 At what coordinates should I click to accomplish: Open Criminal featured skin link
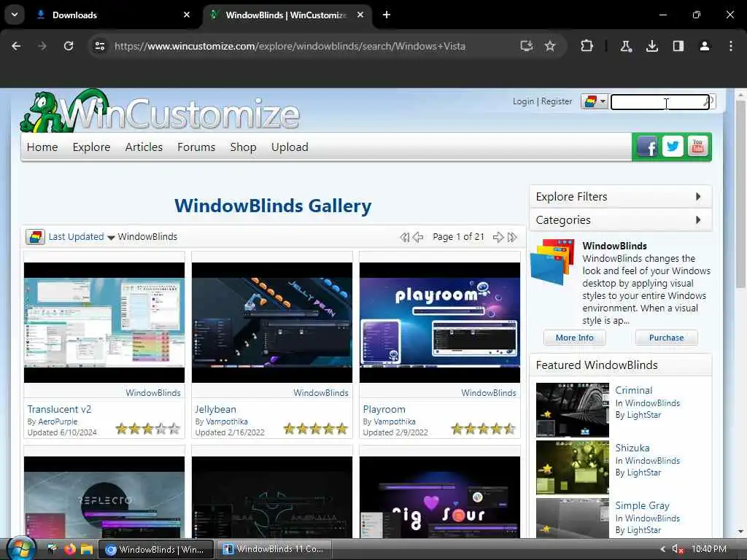[x=634, y=390]
